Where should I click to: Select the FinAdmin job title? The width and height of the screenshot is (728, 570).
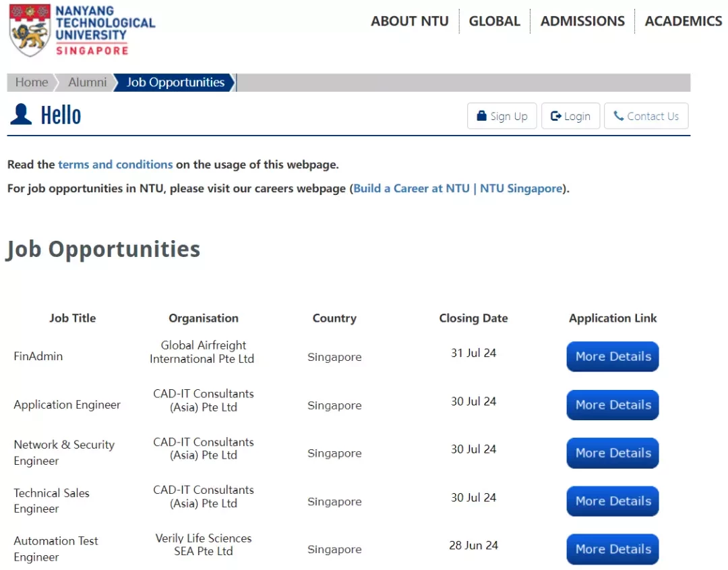click(x=38, y=356)
